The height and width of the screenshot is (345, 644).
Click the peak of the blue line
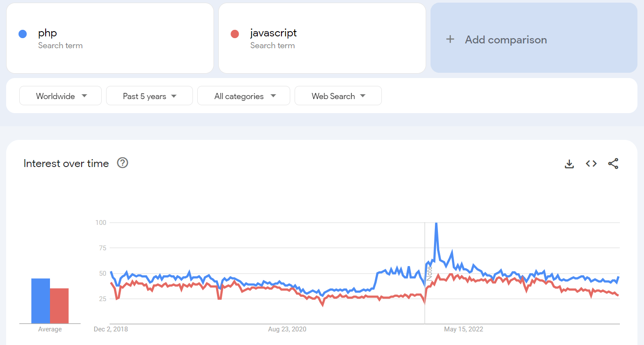click(x=437, y=223)
